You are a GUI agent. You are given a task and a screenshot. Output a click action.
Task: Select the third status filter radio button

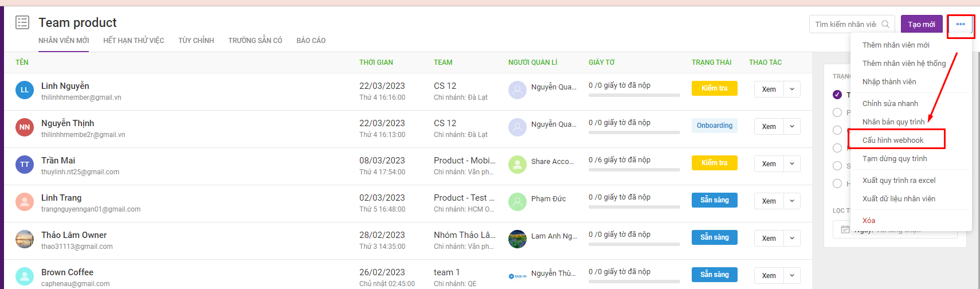click(837, 130)
